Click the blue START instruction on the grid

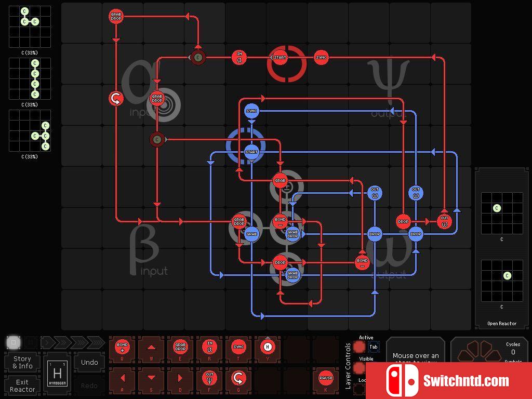tap(251, 152)
